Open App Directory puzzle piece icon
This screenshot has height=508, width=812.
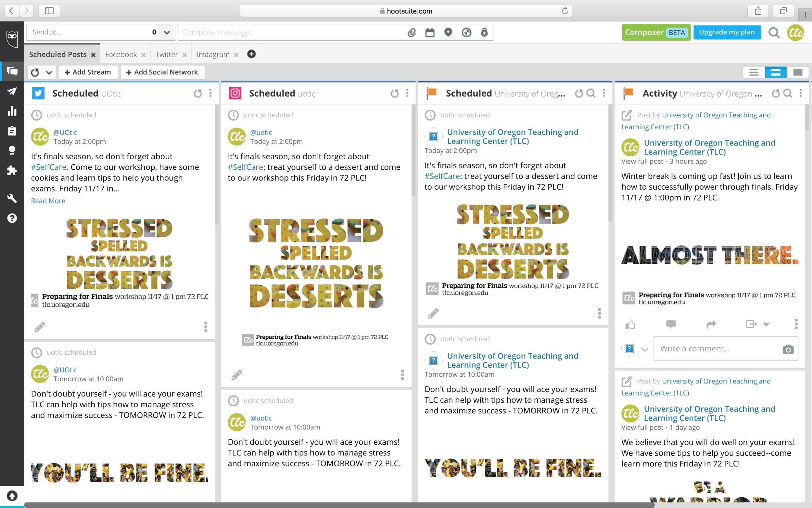tap(12, 170)
